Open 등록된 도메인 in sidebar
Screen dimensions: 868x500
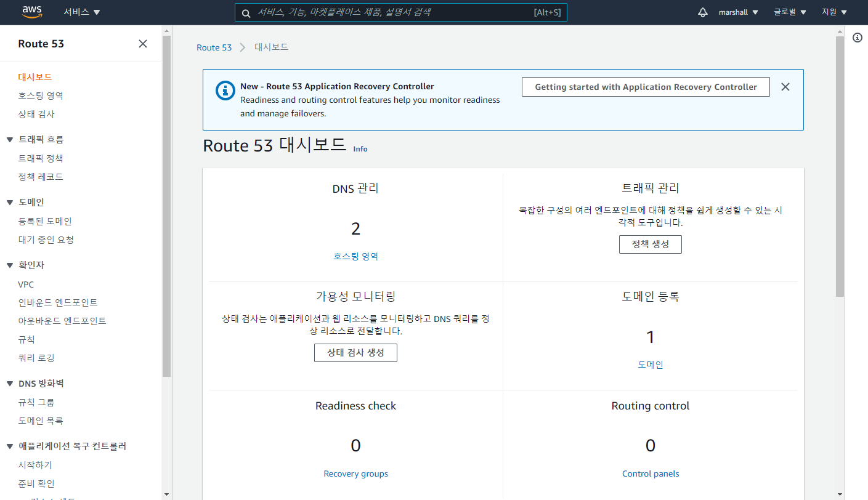tap(45, 221)
